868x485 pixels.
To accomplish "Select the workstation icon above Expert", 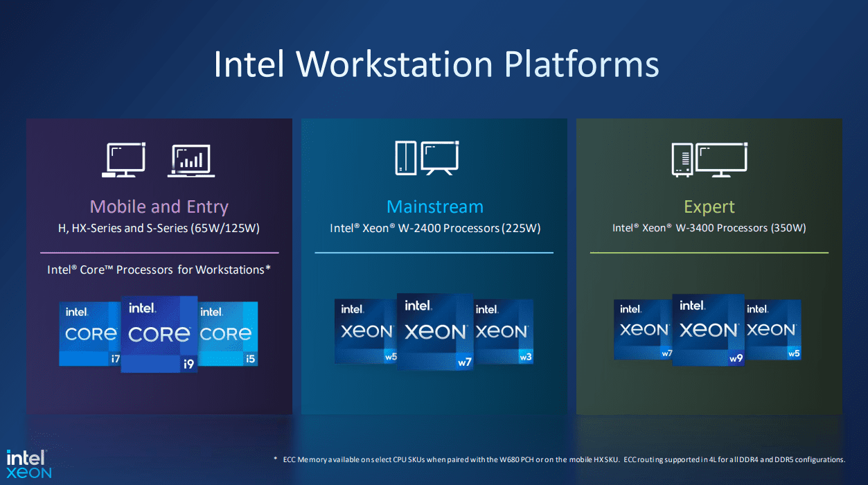I will (x=709, y=159).
